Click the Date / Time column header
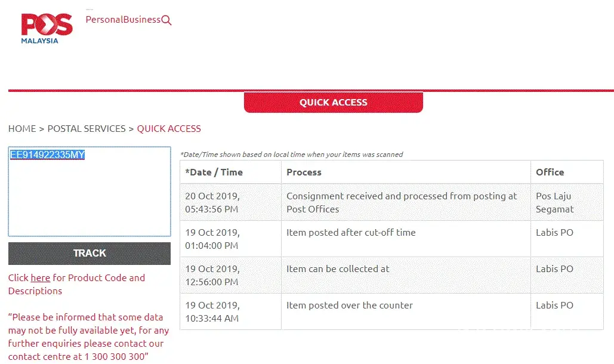614x364 pixels. tap(214, 172)
